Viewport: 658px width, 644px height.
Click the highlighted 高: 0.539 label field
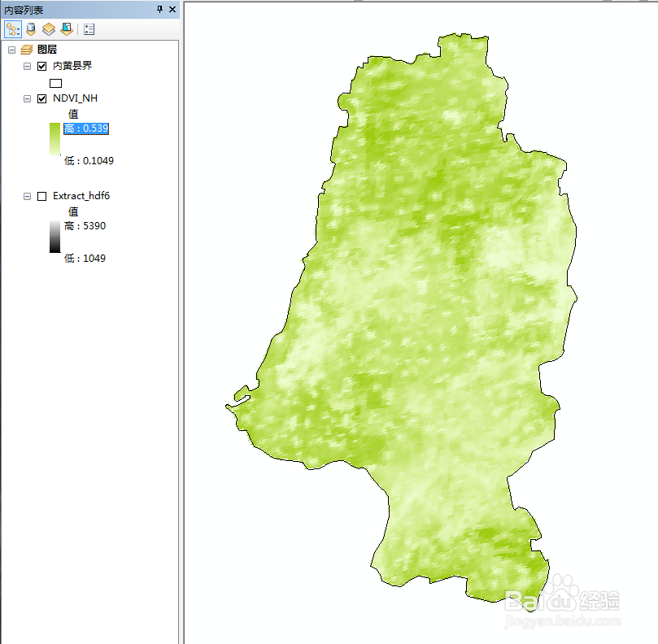(x=86, y=128)
